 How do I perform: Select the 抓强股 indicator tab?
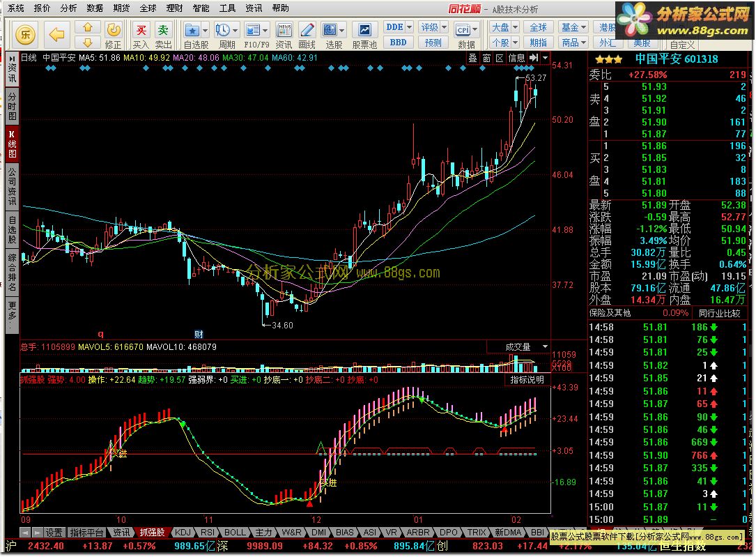click(153, 533)
